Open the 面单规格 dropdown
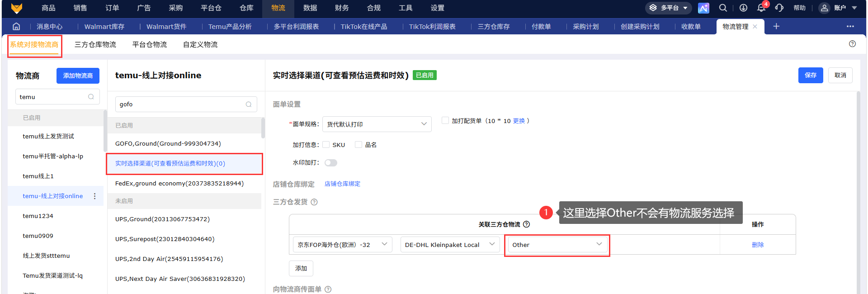The width and height of the screenshot is (868, 294). tap(377, 124)
